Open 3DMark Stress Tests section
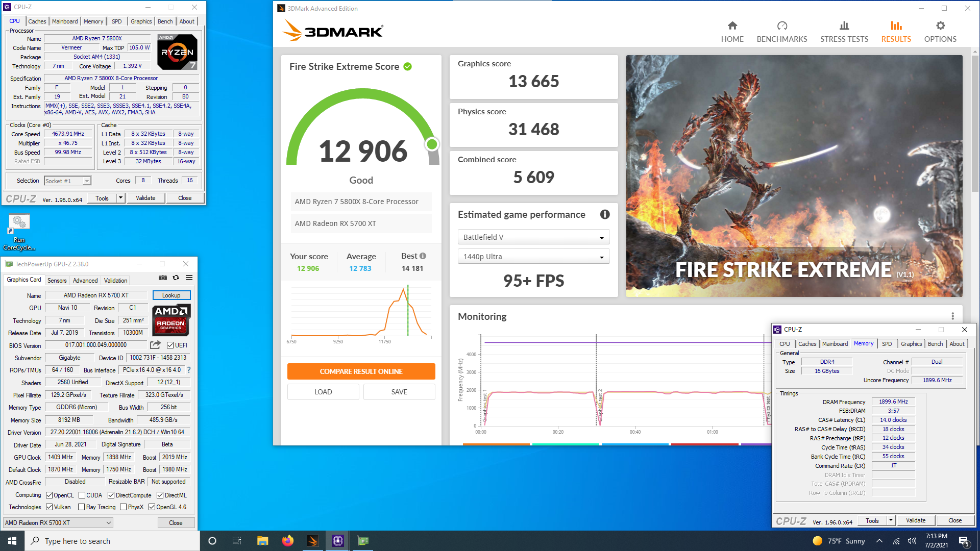The width and height of the screenshot is (980, 551). [844, 32]
